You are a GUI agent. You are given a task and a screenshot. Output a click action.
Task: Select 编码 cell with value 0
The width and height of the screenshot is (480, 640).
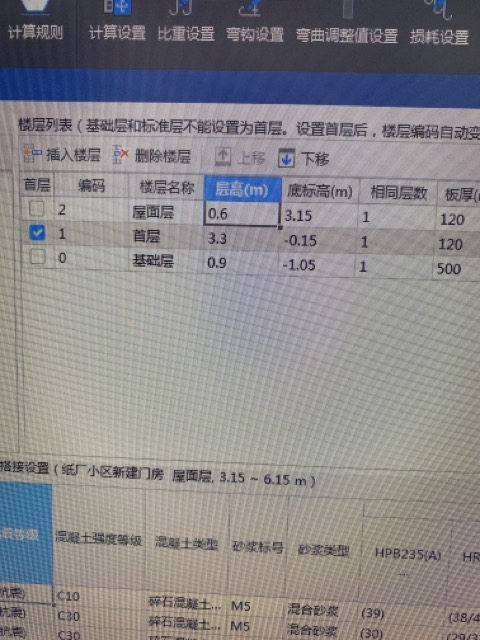coord(92,258)
